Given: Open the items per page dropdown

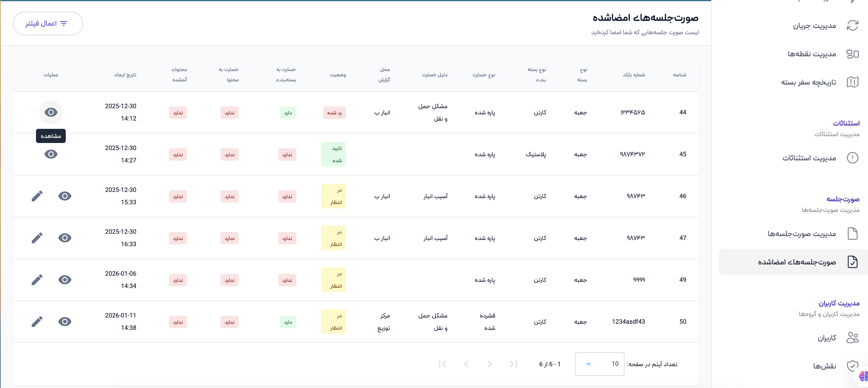Looking at the screenshot, I should [599, 364].
